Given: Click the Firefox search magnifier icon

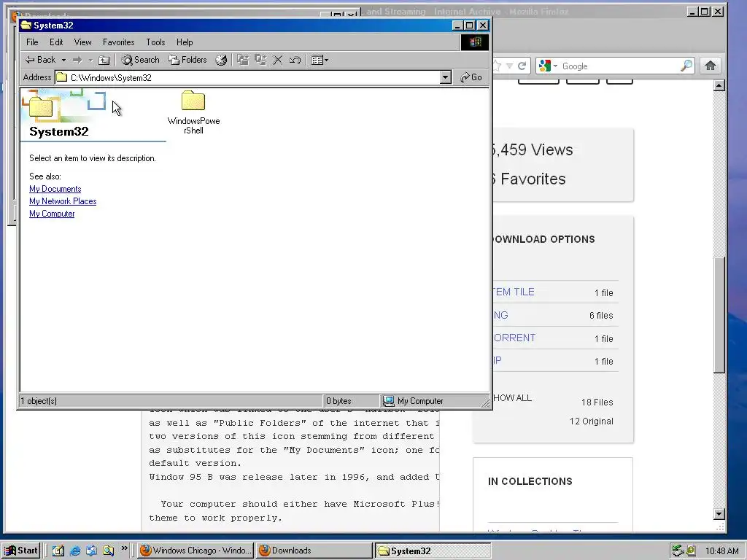Looking at the screenshot, I should tap(686, 66).
